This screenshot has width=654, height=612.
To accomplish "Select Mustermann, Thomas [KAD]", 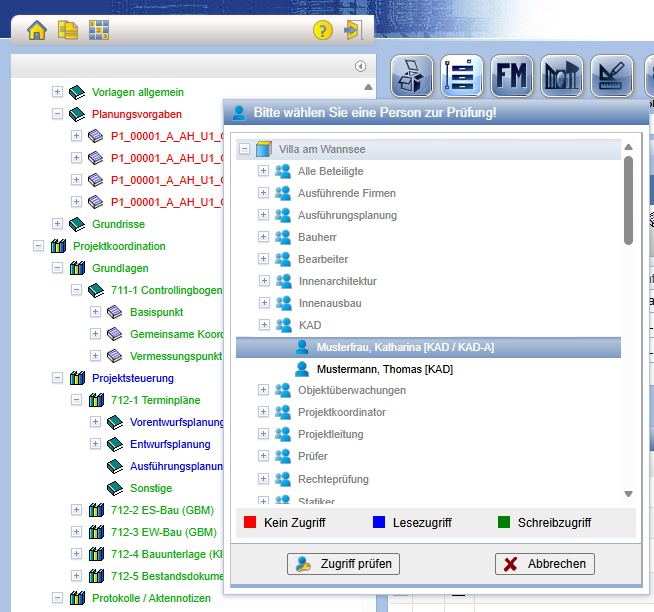I will [385, 369].
